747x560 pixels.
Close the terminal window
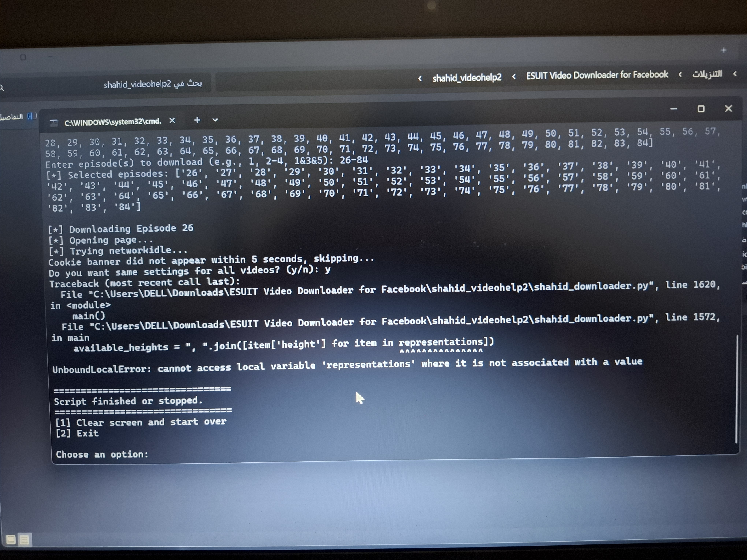tap(729, 108)
